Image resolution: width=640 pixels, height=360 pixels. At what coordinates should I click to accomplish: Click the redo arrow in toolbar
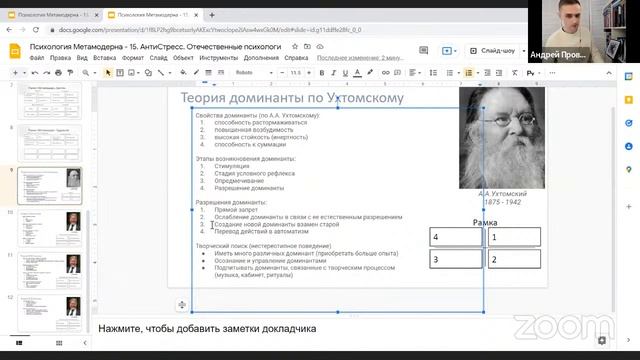[x=47, y=73]
